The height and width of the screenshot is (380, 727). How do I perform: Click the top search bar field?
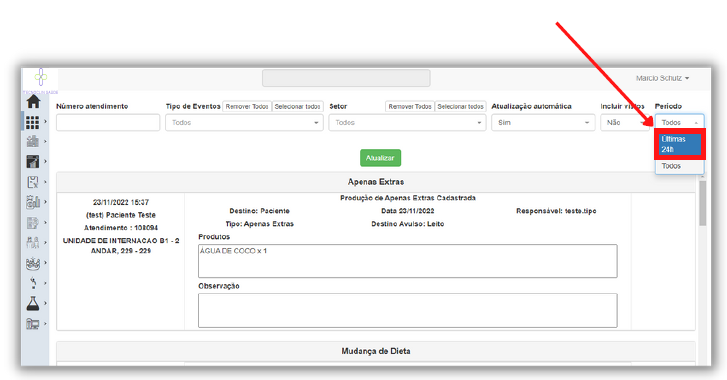[346, 78]
